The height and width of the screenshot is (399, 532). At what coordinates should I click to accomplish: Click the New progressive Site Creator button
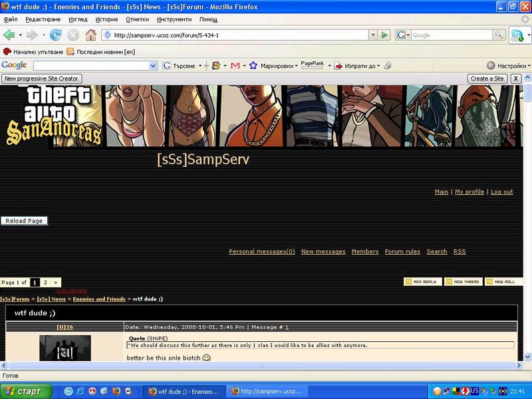(x=41, y=78)
